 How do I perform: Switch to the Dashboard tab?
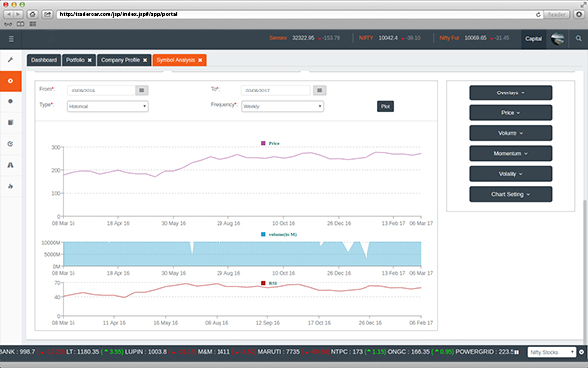[44, 60]
